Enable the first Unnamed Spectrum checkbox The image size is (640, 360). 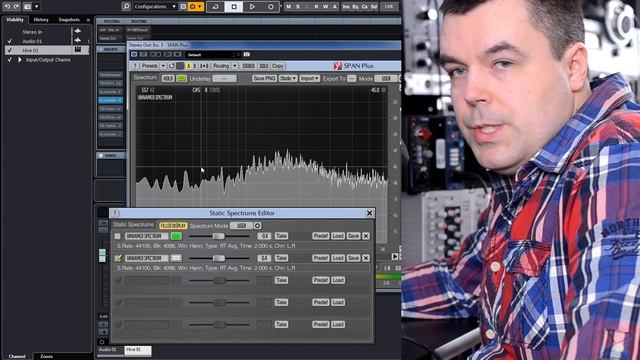pos(118,236)
